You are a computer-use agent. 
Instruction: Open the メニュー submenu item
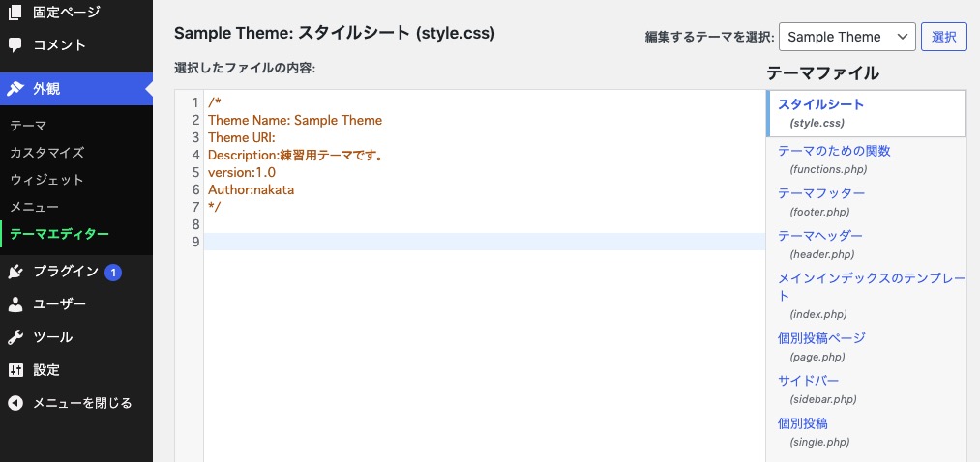pos(35,207)
